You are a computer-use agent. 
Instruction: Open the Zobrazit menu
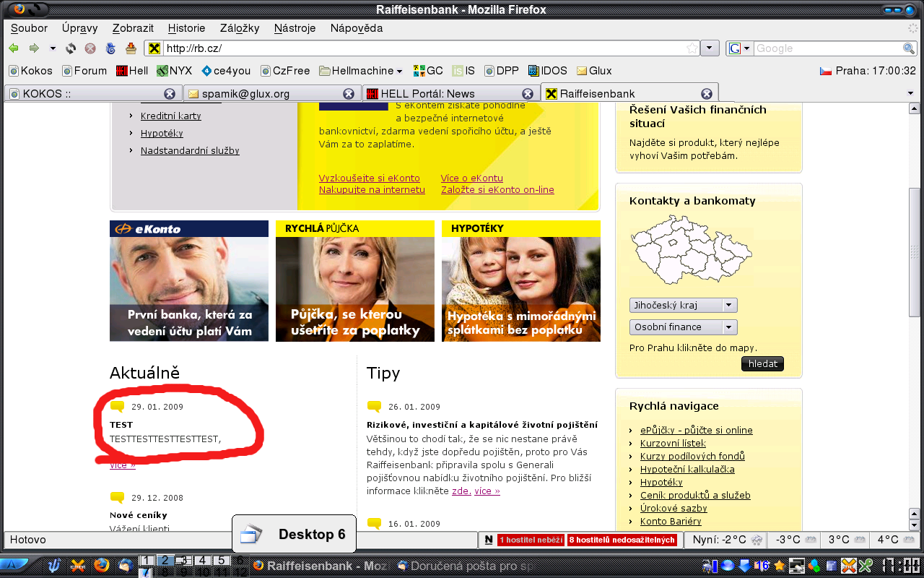pyautogui.click(x=133, y=28)
